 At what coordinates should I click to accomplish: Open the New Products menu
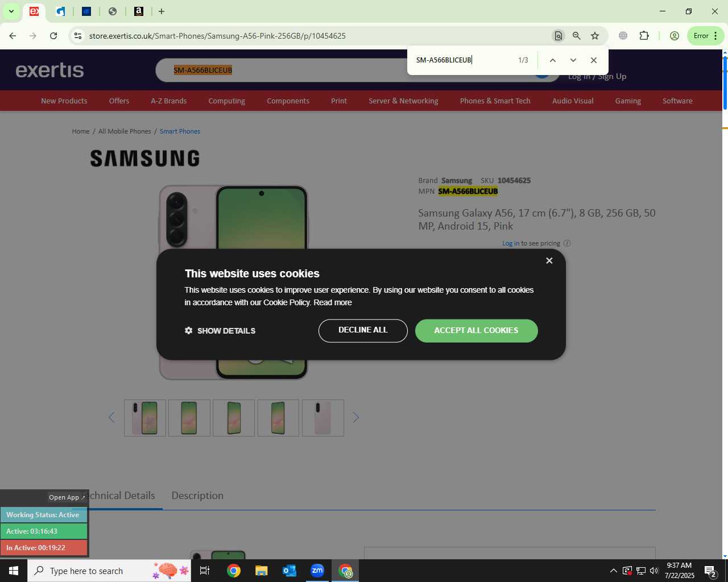coord(64,101)
